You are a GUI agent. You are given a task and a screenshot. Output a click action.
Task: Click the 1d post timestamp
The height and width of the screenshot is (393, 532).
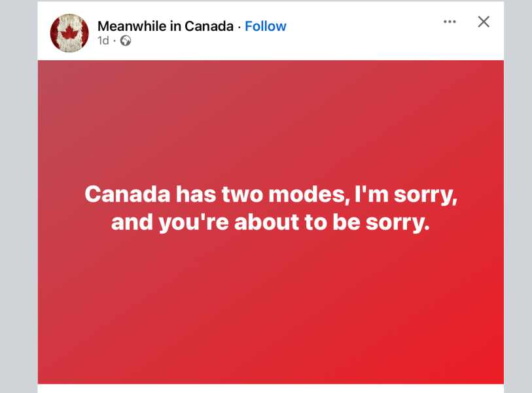(x=103, y=41)
